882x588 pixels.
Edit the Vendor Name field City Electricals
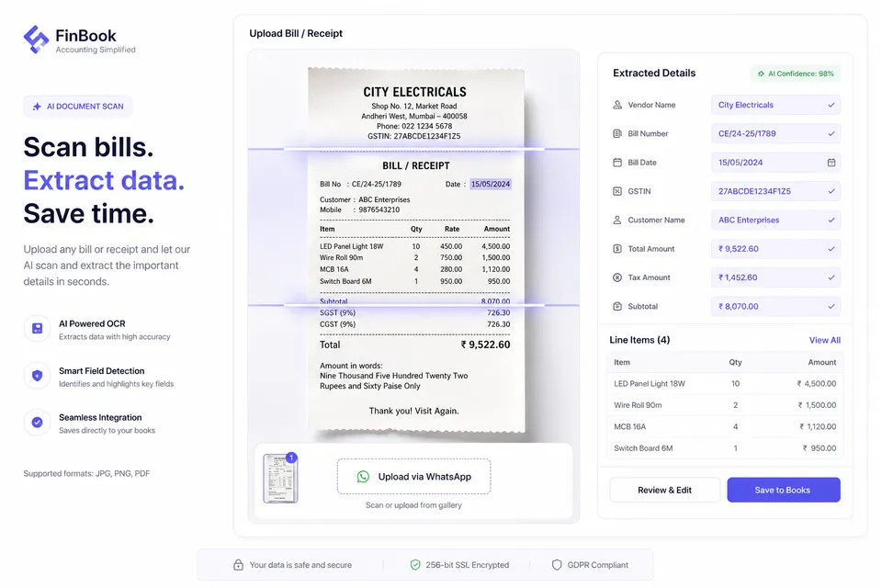click(x=775, y=105)
